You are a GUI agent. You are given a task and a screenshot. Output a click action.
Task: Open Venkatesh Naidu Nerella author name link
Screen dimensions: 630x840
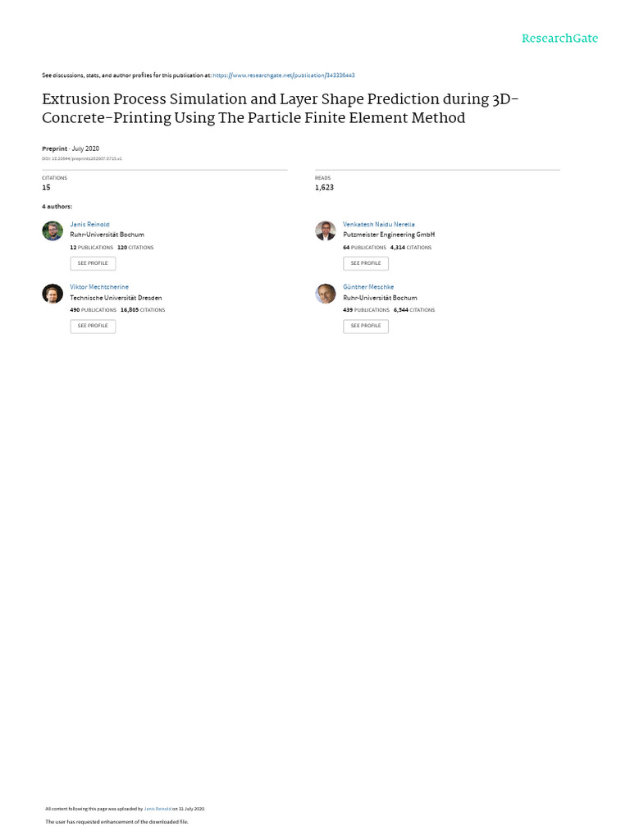(x=379, y=224)
